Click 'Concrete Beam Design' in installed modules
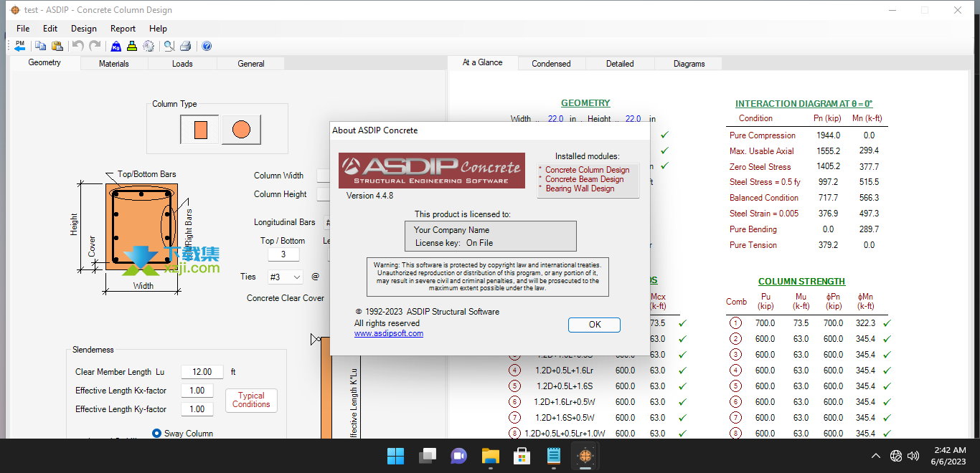 (x=585, y=179)
